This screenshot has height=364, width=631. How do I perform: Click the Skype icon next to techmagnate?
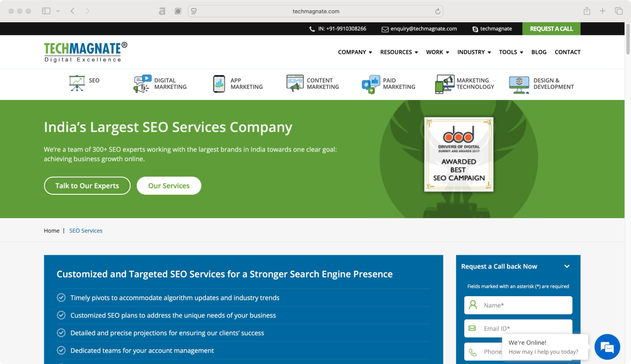(475, 29)
